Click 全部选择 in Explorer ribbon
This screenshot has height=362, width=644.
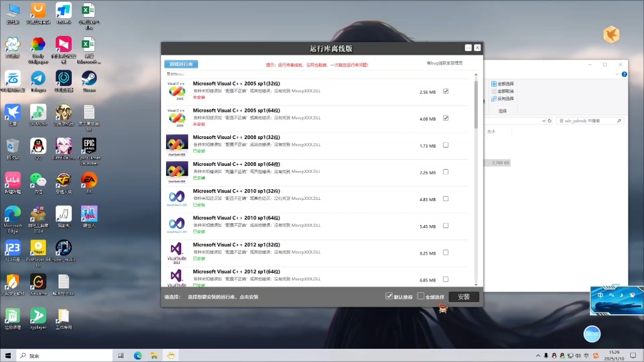tap(502, 84)
